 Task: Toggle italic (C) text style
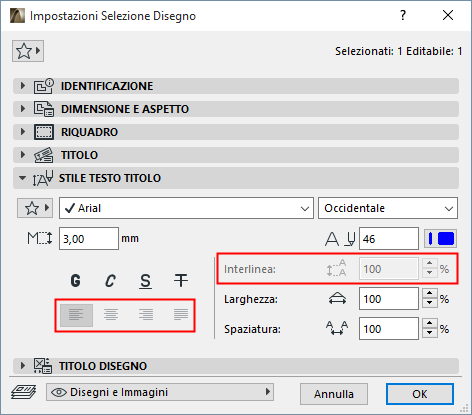point(110,281)
